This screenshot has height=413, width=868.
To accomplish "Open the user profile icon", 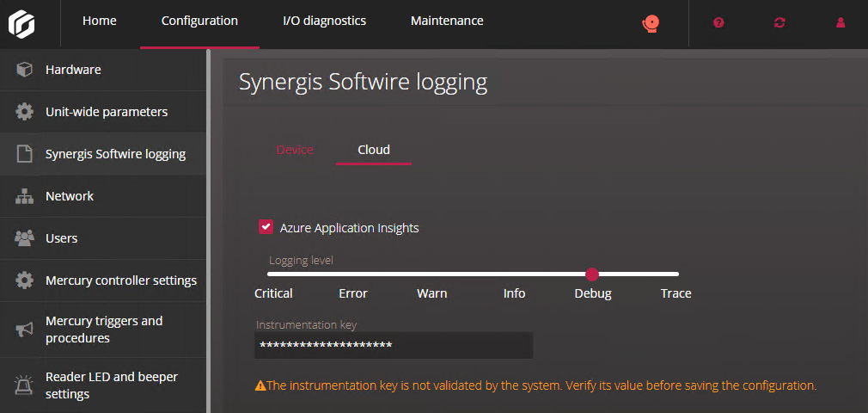I will pos(840,22).
